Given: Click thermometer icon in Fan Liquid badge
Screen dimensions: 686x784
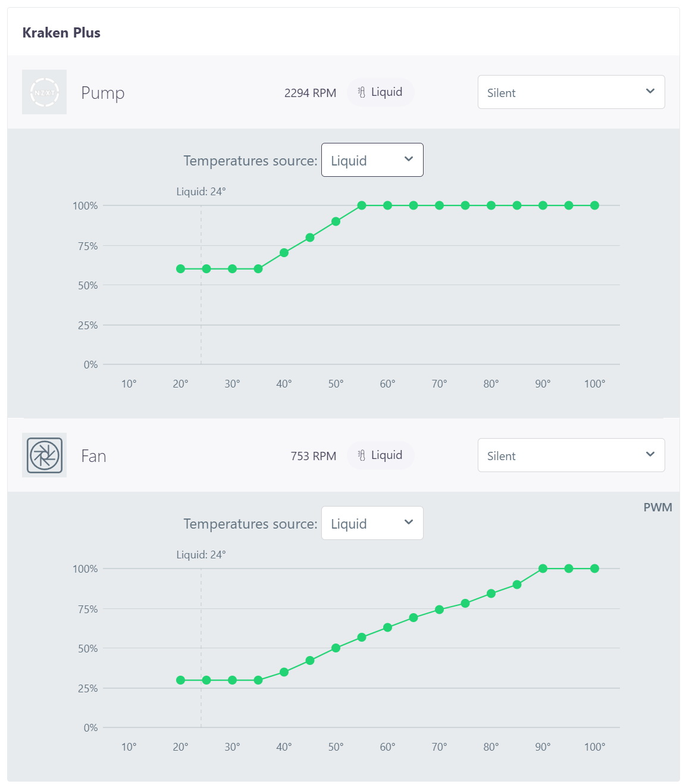Looking at the screenshot, I should [x=361, y=455].
